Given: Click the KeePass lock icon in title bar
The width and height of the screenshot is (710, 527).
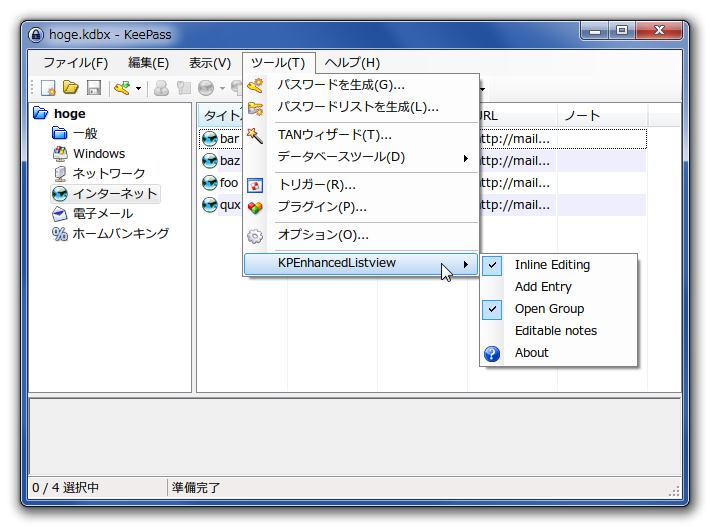Looking at the screenshot, I should 36,35.
